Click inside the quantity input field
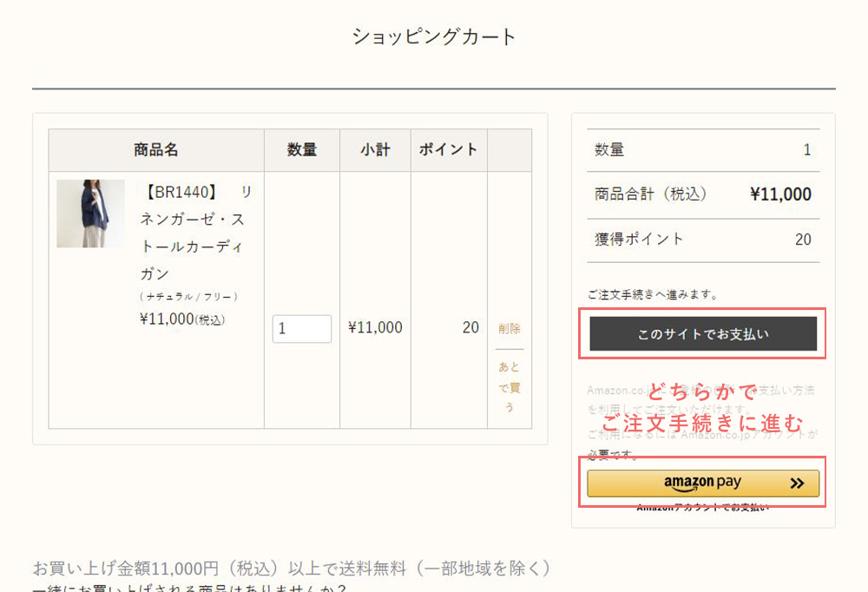This screenshot has width=868, height=592. click(x=301, y=329)
